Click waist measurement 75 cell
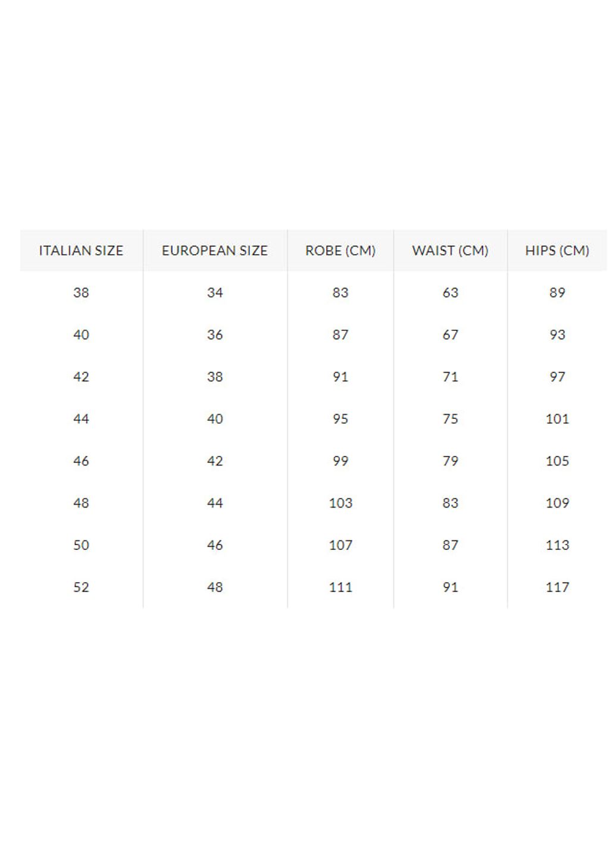Viewport: 616px width, 857px height. (x=451, y=419)
